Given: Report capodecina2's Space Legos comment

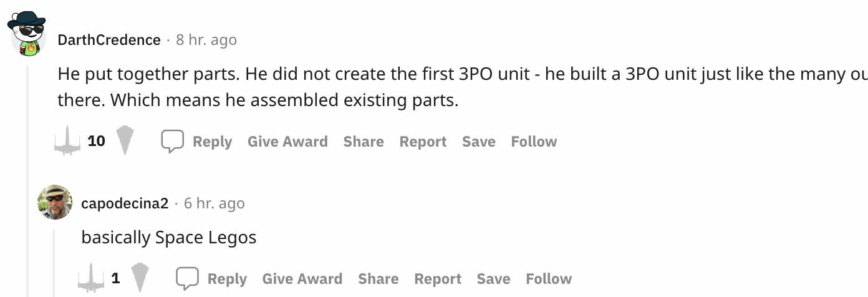Looking at the screenshot, I should (x=438, y=279).
